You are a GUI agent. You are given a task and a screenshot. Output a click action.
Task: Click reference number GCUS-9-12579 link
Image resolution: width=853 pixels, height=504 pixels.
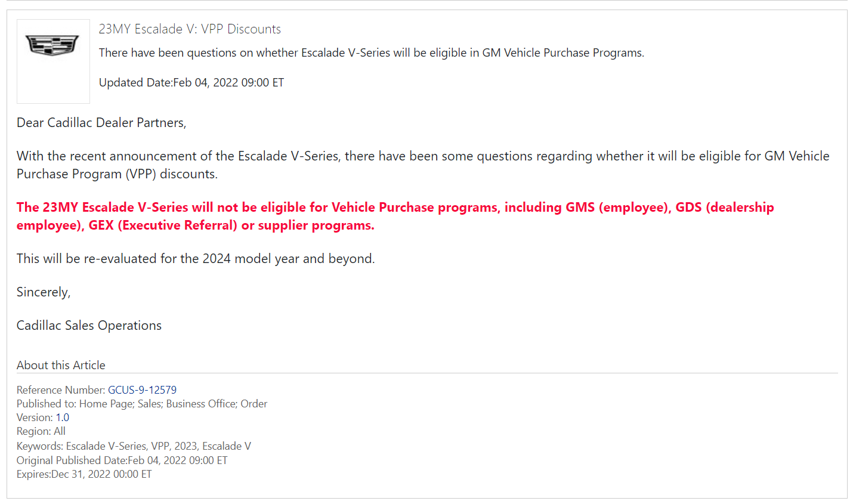point(142,390)
